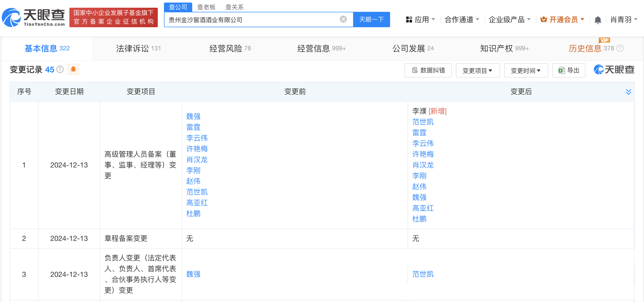Click the crown icon beside 开通会员
Screen dimensions: 644x302
[x=544, y=19]
